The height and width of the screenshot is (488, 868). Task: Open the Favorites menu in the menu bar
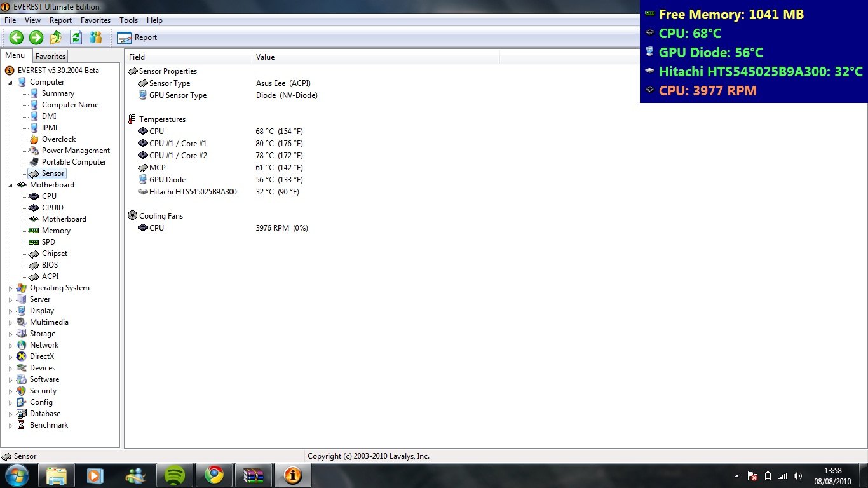tap(95, 20)
